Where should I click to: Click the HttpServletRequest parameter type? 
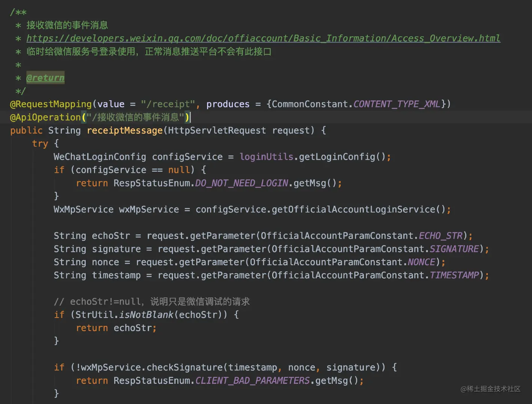pos(217,130)
